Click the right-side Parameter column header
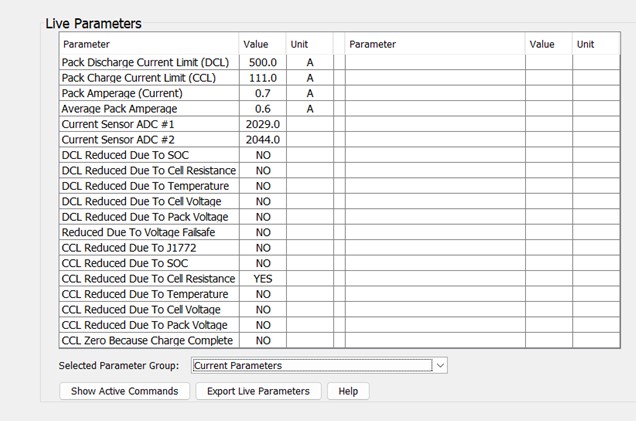 435,44
